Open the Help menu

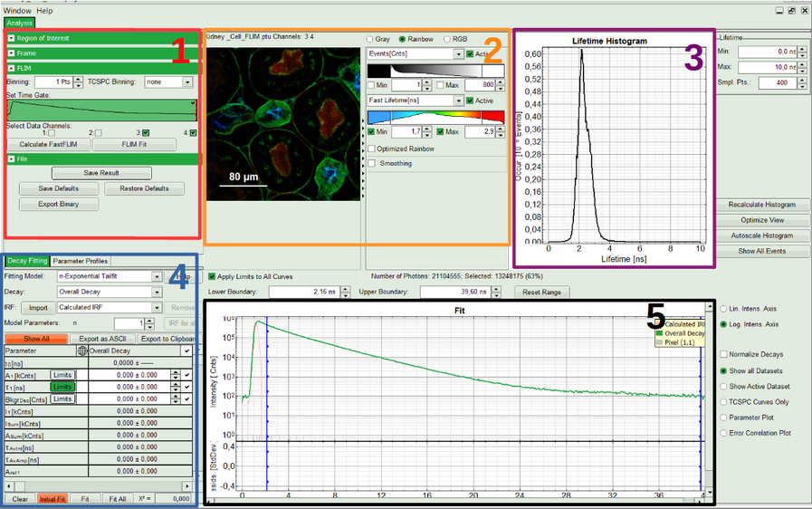pos(44,10)
